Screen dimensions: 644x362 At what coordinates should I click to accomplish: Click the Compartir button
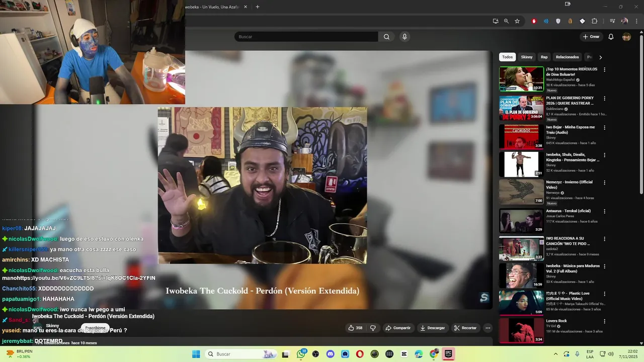tap(398, 328)
